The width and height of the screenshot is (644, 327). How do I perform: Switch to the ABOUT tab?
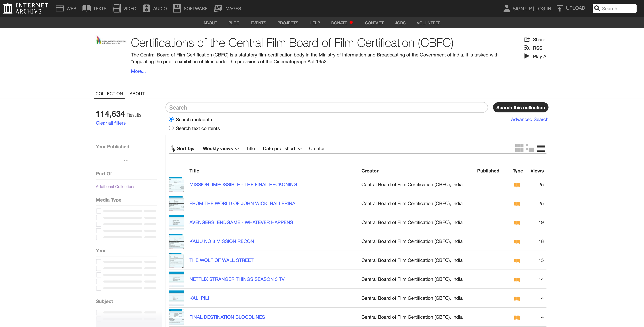click(137, 94)
